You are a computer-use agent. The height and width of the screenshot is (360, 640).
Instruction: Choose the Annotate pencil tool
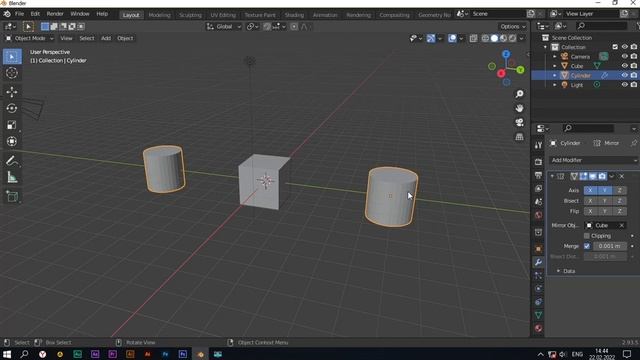pyautogui.click(x=12, y=161)
